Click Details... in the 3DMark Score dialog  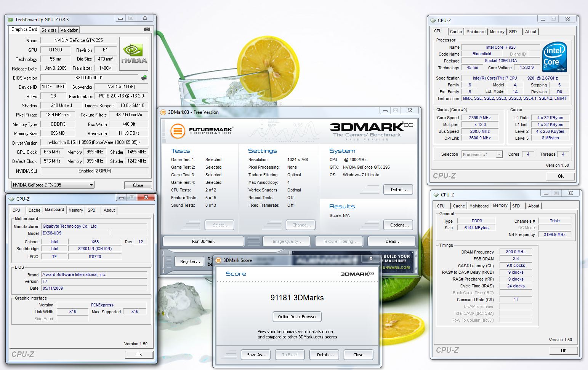click(325, 355)
